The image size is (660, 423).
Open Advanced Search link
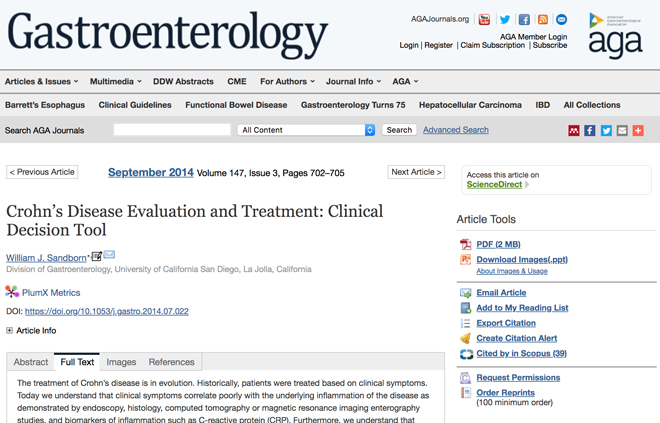(456, 130)
